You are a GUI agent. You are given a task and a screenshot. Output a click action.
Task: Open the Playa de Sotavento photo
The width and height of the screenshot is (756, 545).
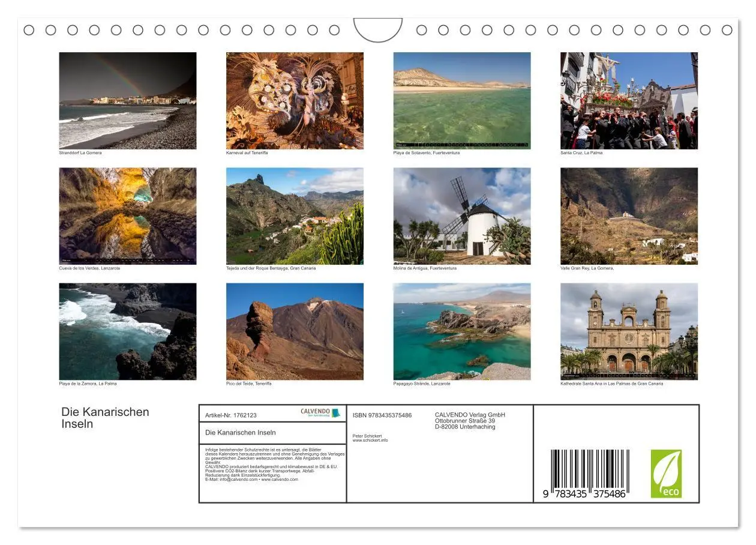pyautogui.click(x=462, y=100)
